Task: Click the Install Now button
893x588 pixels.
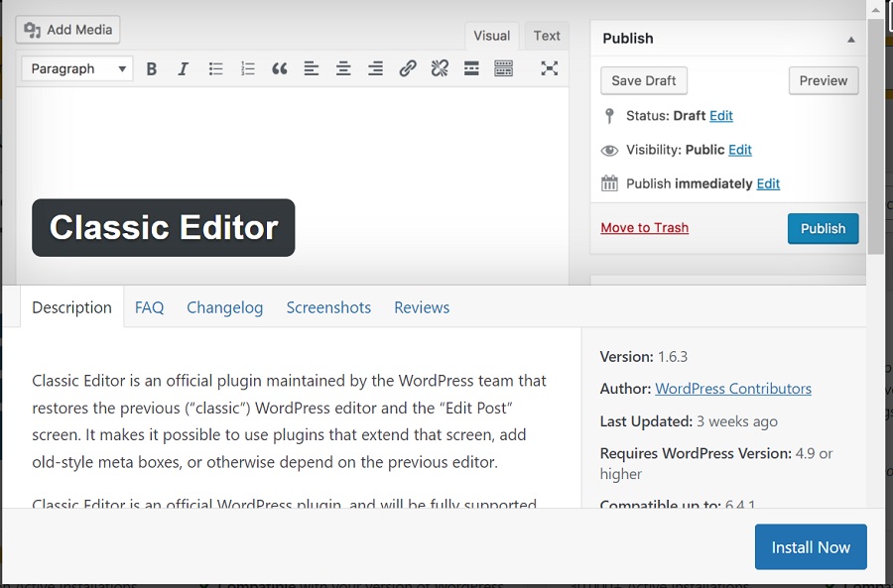Action: [811, 546]
